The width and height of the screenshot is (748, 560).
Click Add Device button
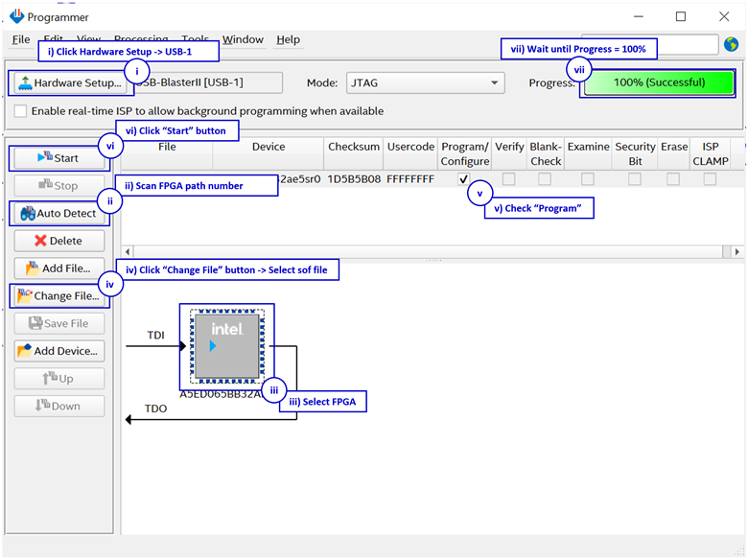point(58,351)
